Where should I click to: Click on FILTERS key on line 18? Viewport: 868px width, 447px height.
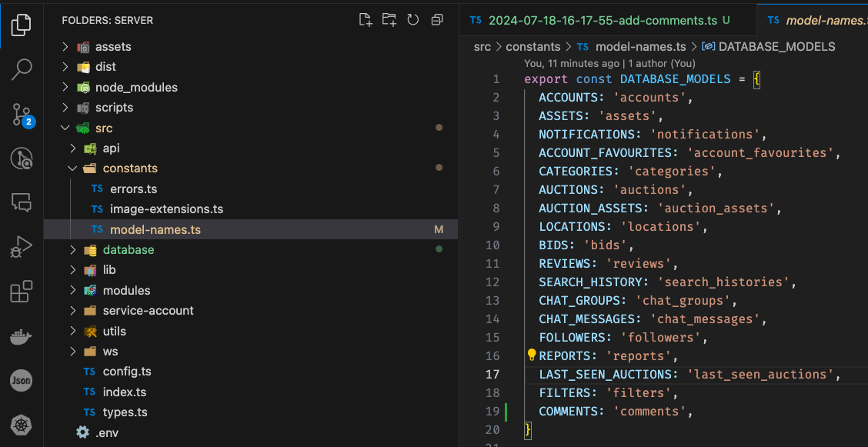565,393
